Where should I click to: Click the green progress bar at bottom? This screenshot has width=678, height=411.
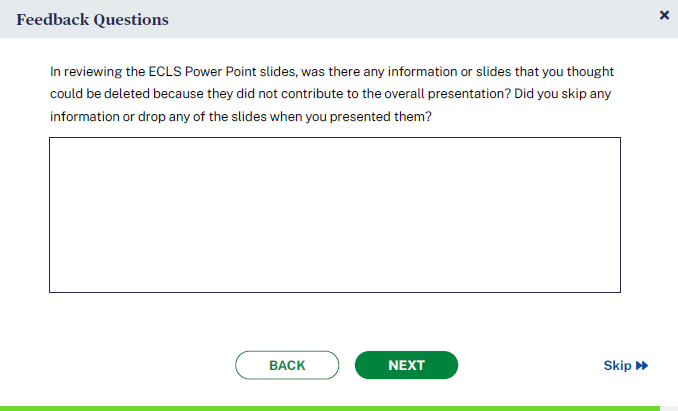click(338, 408)
